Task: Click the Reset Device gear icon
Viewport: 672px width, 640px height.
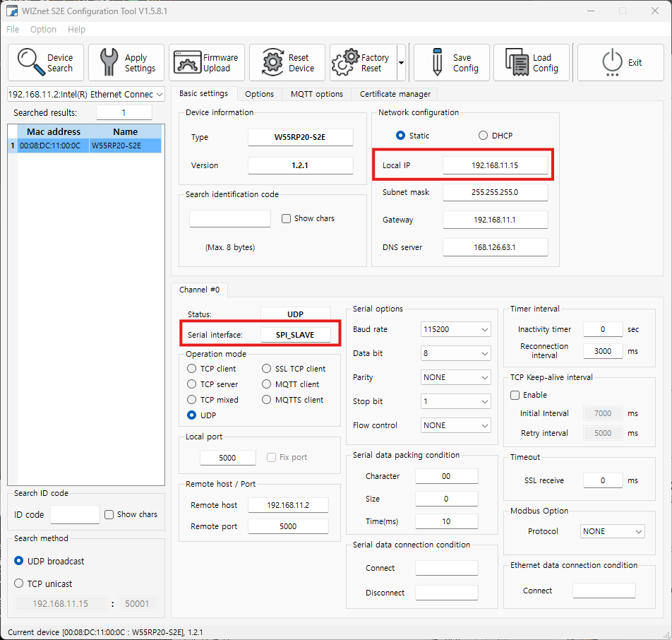Action: click(x=272, y=62)
